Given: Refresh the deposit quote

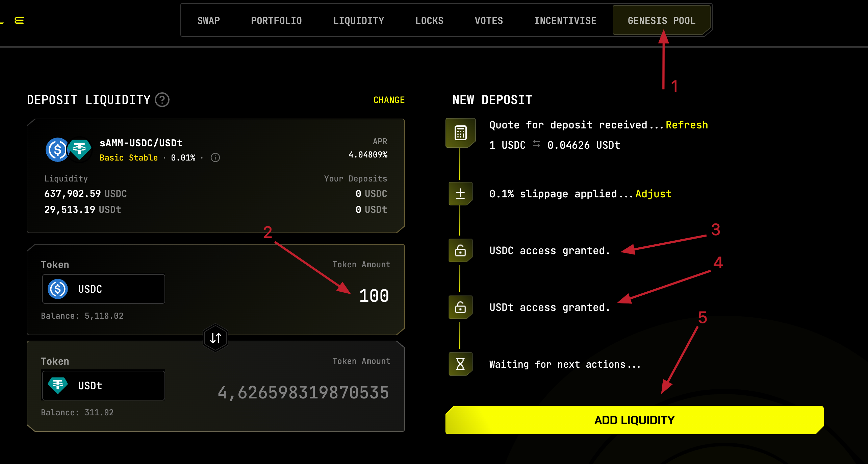Looking at the screenshot, I should point(687,125).
